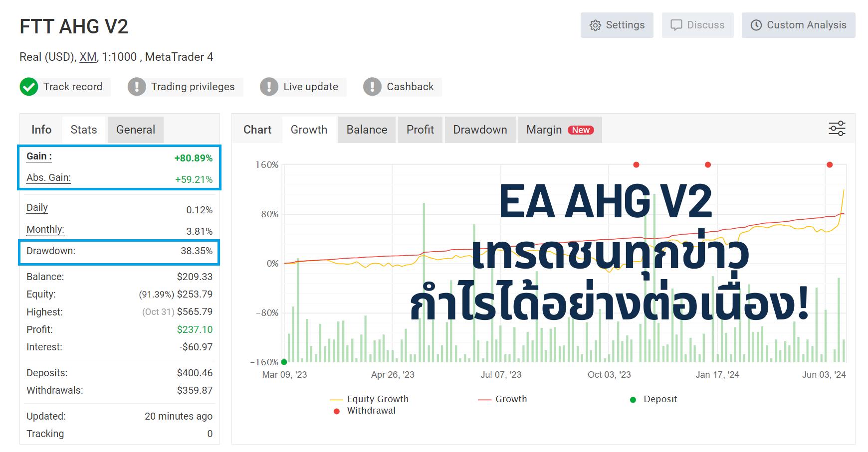Click the Trading privileges warning icon

pos(137,87)
